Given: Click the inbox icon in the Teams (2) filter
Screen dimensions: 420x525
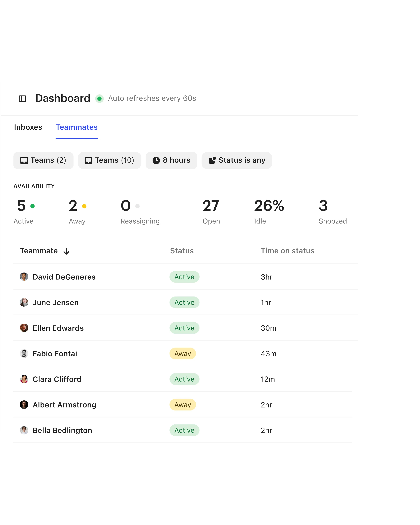Looking at the screenshot, I should (24, 160).
